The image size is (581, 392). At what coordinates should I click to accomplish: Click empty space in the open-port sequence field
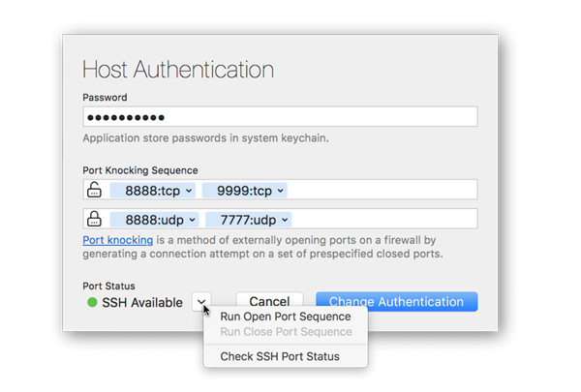[x=387, y=191]
